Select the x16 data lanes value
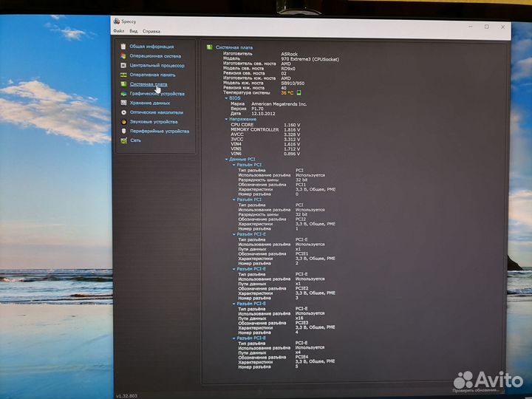Image resolution: width=532 pixels, height=399 pixels. 299,318
